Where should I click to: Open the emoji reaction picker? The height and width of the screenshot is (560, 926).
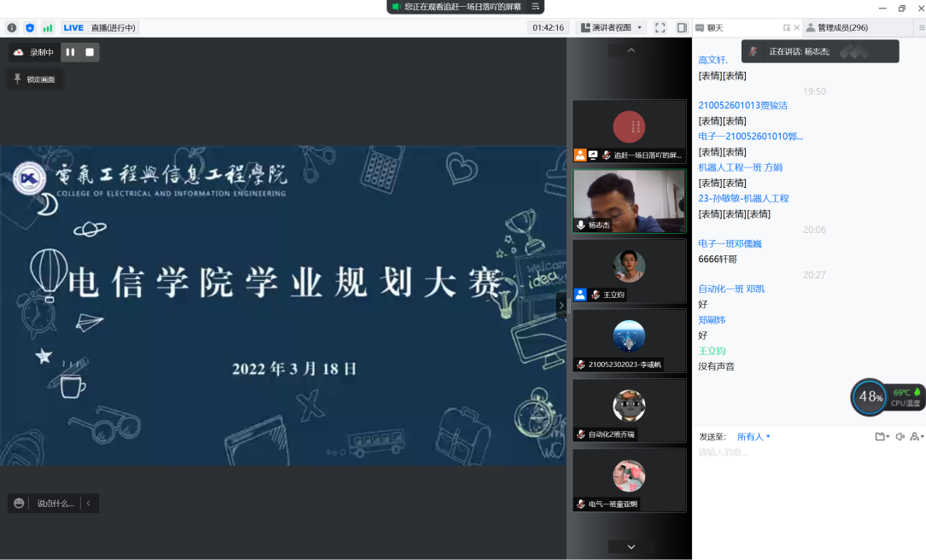pos(19,504)
